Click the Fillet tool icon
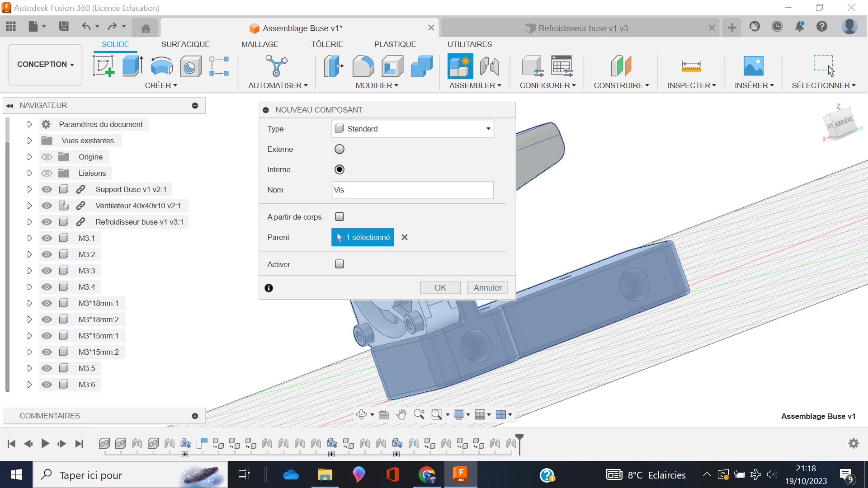 point(363,66)
